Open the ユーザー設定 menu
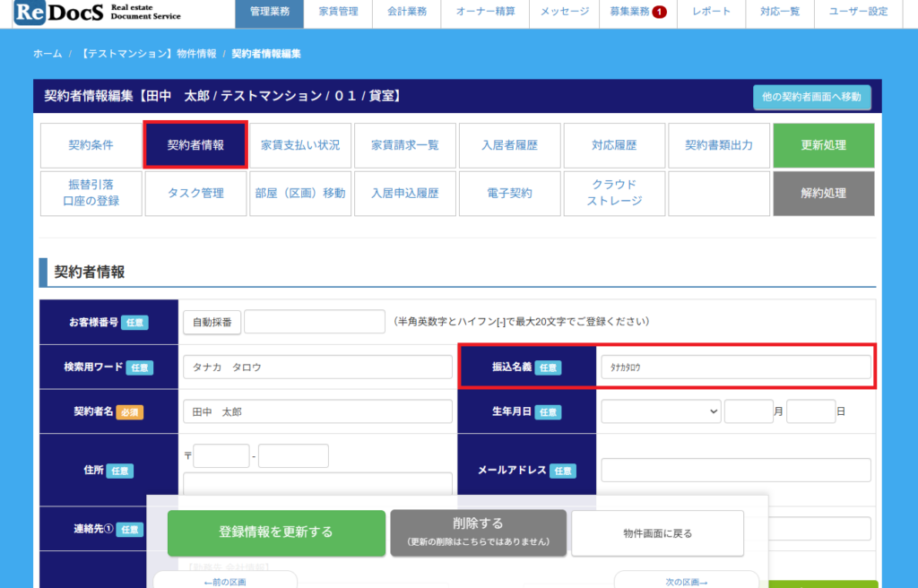 (858, 13)
